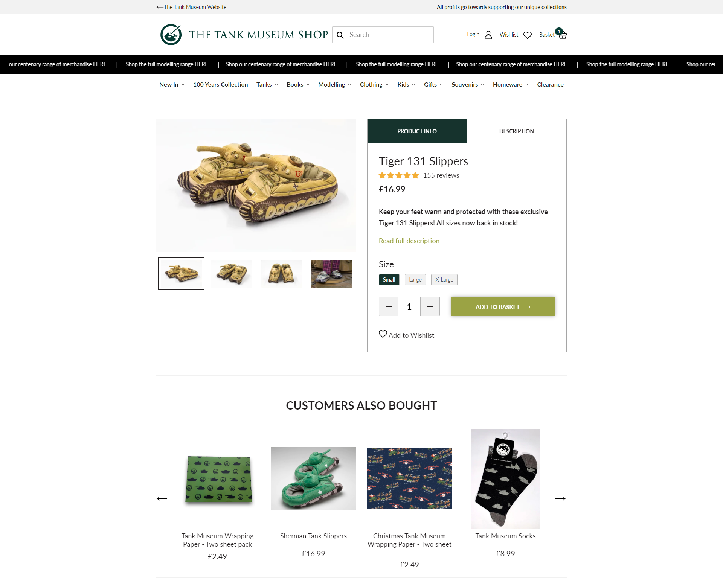Screen dimensions: 723x588
Task: Open the basket icon
Action: tap(562, 35)
